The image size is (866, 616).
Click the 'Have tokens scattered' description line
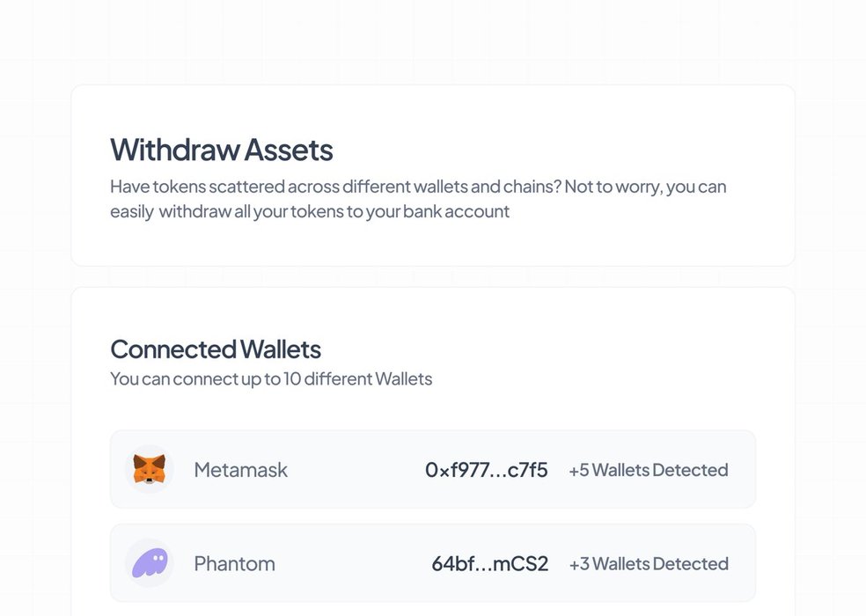click(418, 187)
